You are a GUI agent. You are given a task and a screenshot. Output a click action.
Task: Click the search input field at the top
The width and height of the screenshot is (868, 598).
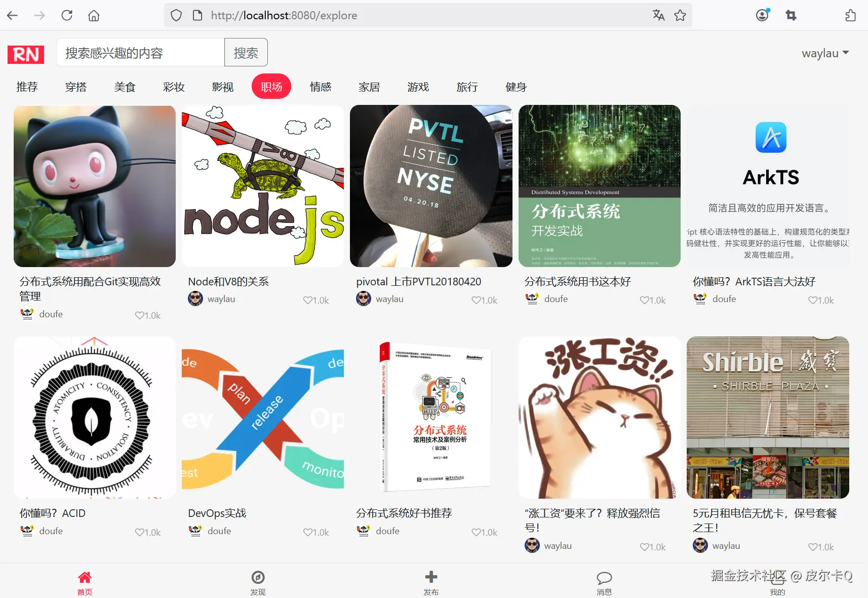pyautogui.click(x=140, y=52)
